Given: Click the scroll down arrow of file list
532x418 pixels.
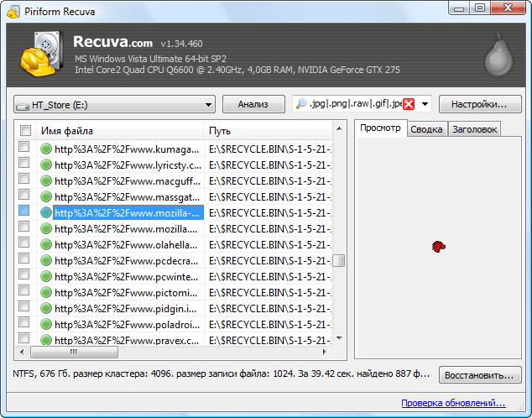Looking at the screenshot, I should click(339, 338).
